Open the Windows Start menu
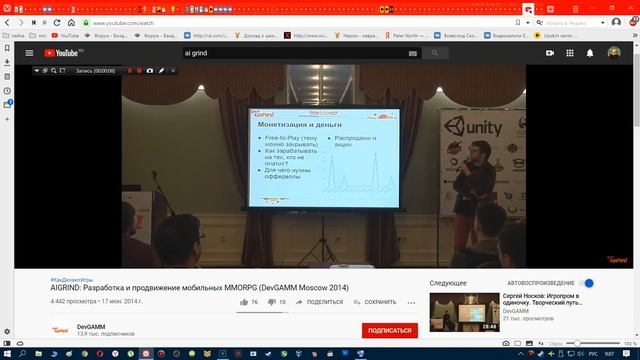640x360 pixels. tap(7, 353)
